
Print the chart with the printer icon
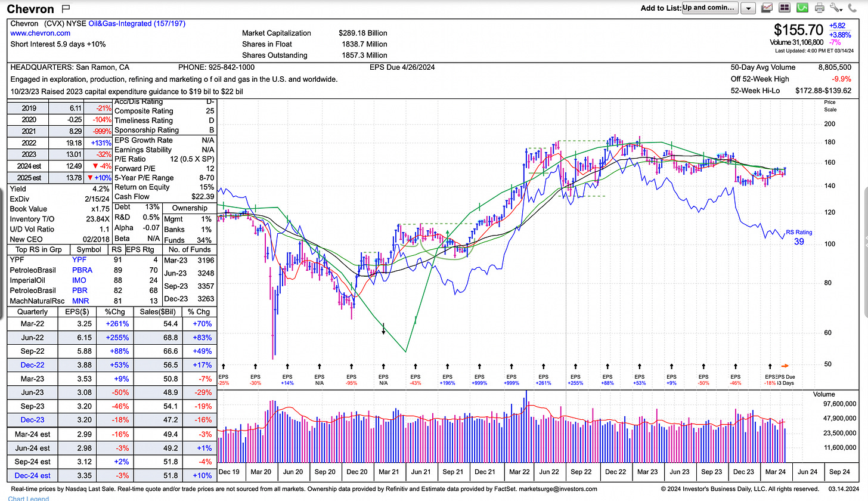pos(820,8)
